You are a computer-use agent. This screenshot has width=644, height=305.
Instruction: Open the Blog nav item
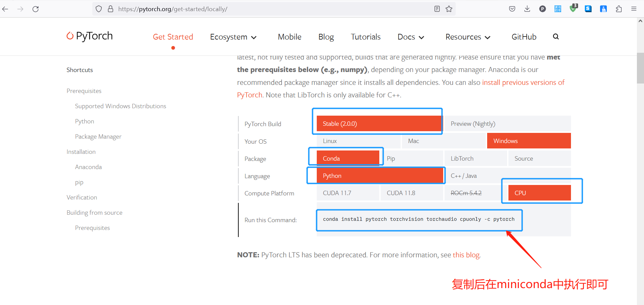coord(326,37)
